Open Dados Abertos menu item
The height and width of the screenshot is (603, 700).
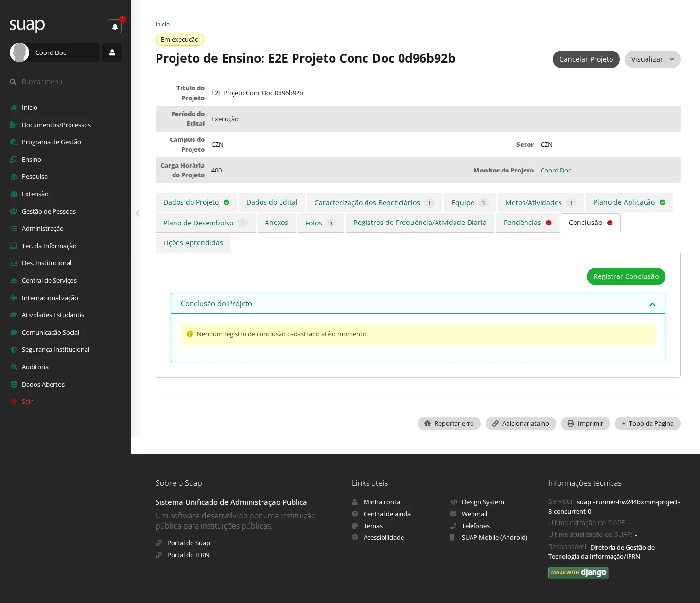click(x=66, y=384)
